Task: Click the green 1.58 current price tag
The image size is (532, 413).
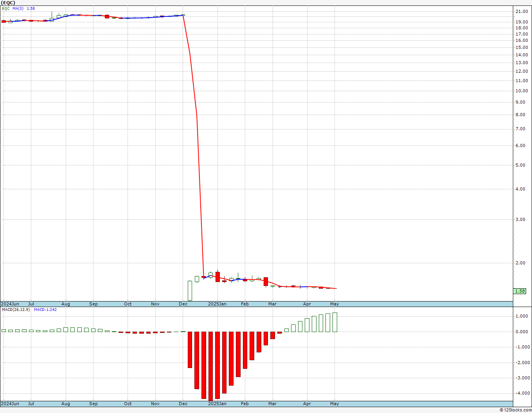Action: (x=520, y=291)
